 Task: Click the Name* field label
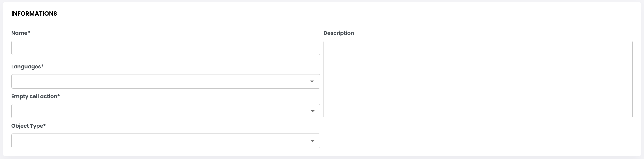coord(19,33)
